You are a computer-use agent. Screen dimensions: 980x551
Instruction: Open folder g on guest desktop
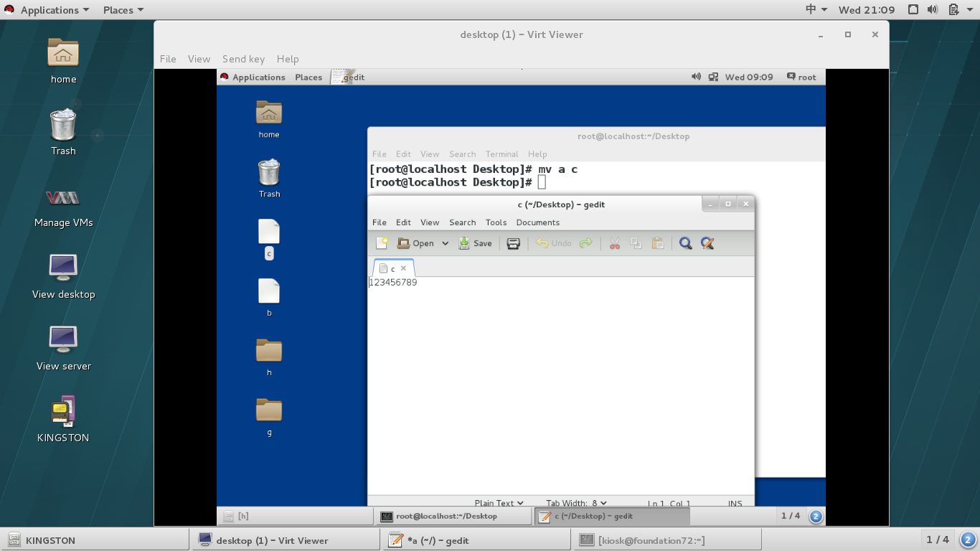coord(269,417)
